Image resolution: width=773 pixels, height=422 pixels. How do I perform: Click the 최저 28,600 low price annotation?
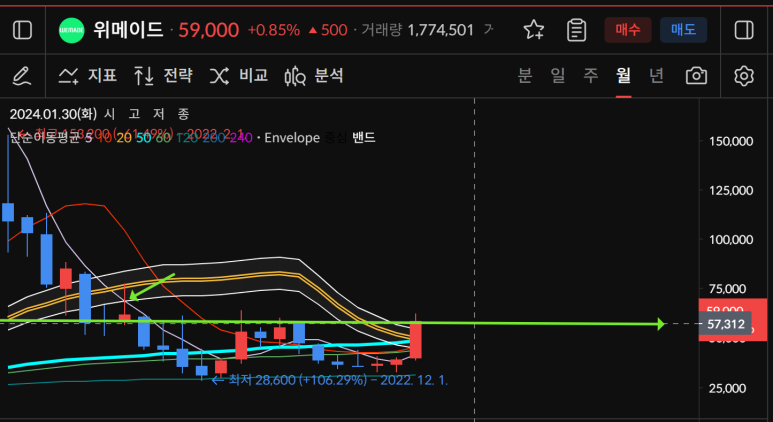[329, 380]
